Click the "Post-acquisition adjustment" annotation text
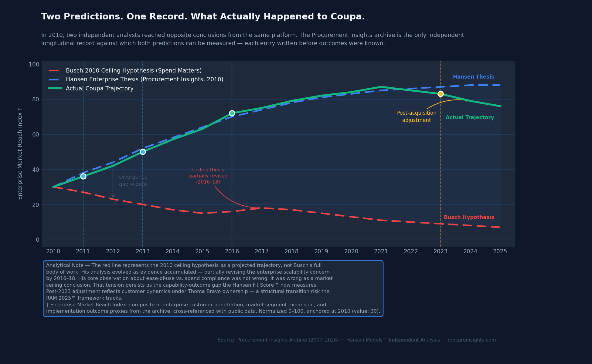The width and height of the screenshot is (592, 364). click(x=417, y=116)
